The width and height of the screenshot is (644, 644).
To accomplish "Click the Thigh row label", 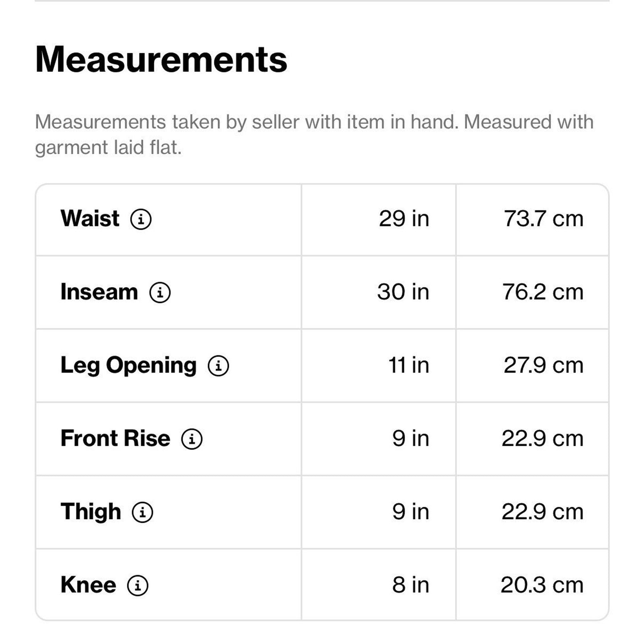I will tap(91, 512).
